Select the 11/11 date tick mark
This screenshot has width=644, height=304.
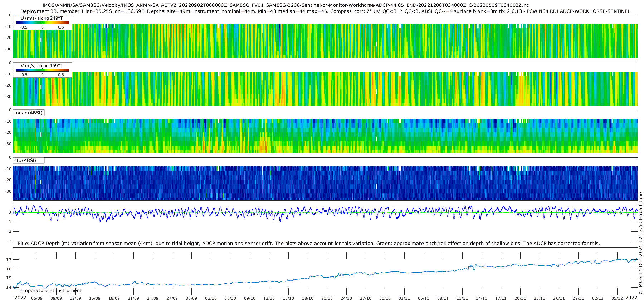(x=462, y=298)
